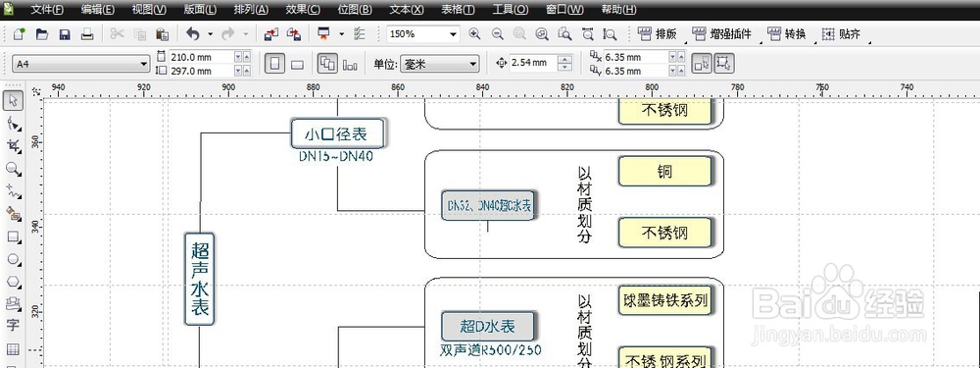This screenshot has height=368, width=980.
Task: Click the 贴齐 snap button
Action: 841,34
